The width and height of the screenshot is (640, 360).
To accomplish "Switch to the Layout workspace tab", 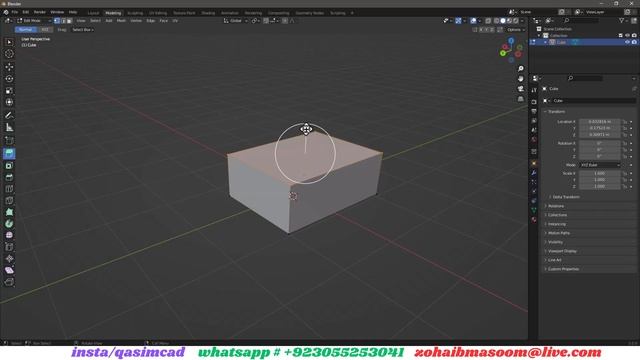I will [x=93, y=13].
